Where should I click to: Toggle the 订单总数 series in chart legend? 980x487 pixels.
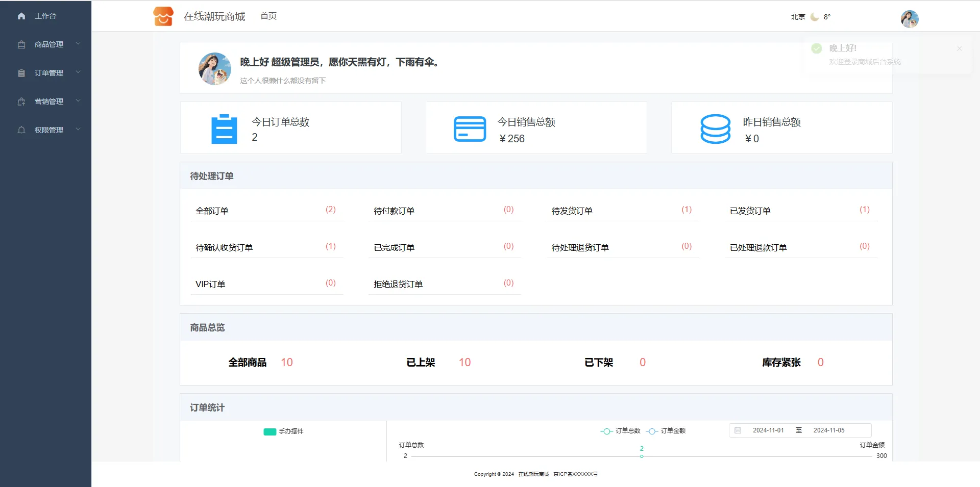[x=621, y=431]
